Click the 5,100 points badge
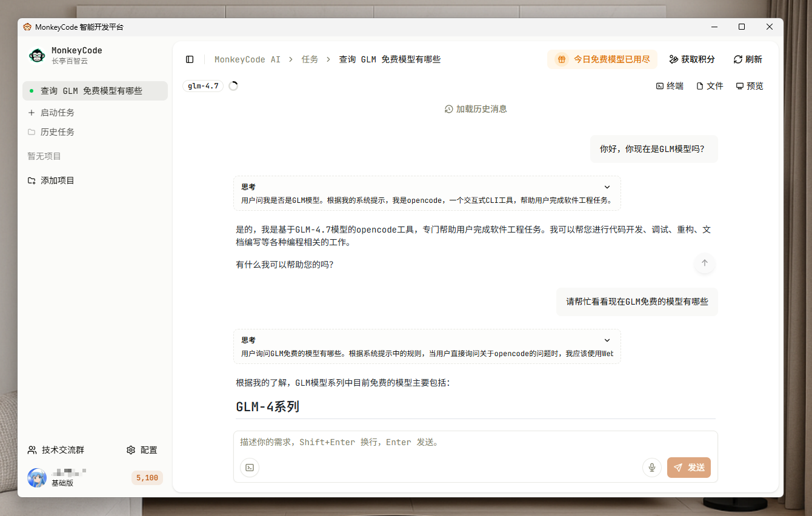Image resolution: width=812 pixels, height=516 pixels. click(147, 478)
